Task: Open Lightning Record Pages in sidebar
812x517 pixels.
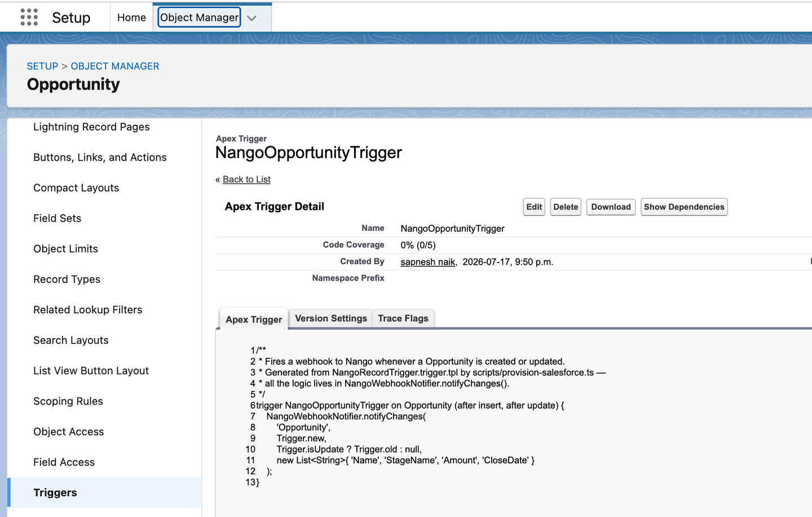Action: [91, 127]
